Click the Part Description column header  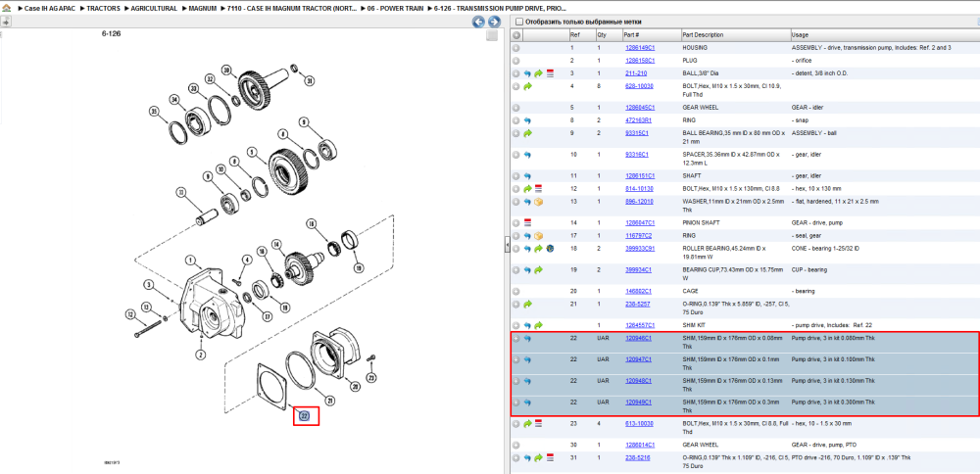(735, 35)
